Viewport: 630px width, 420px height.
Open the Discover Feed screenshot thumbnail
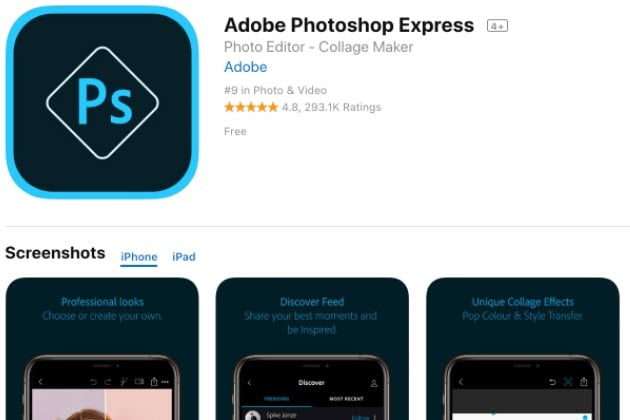(312, 348)
